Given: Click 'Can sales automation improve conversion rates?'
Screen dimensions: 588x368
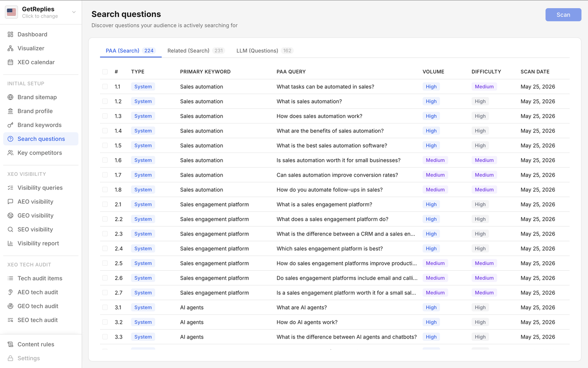Looking at the screenshot, I should click(337, 175).
